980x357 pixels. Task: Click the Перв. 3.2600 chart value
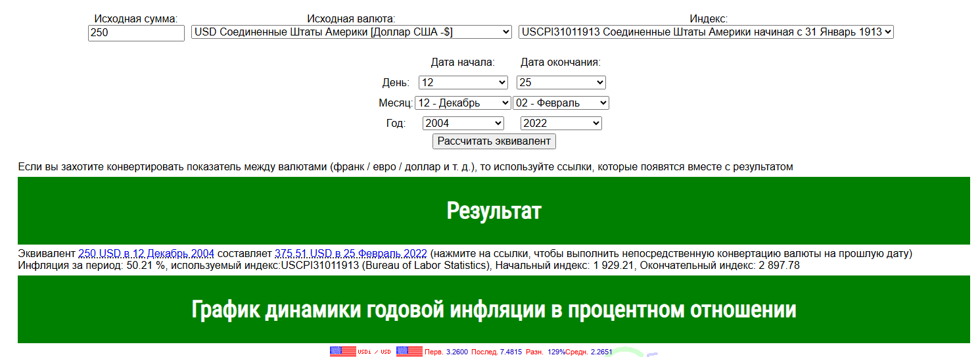coord(446,352)
